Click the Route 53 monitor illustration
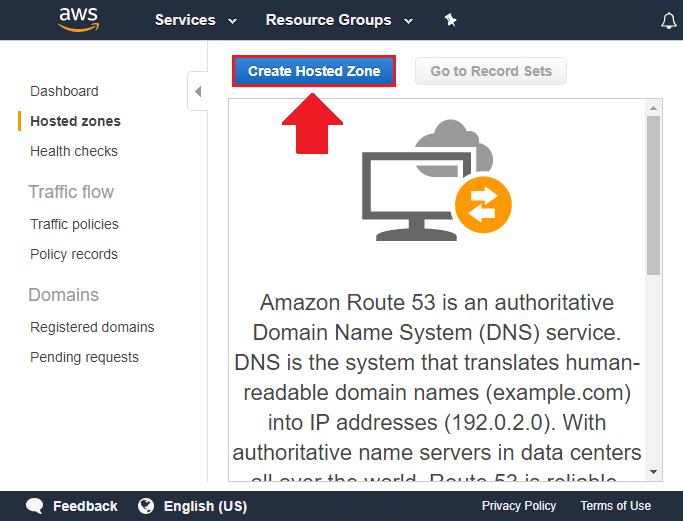 click(x=437, y=180)
